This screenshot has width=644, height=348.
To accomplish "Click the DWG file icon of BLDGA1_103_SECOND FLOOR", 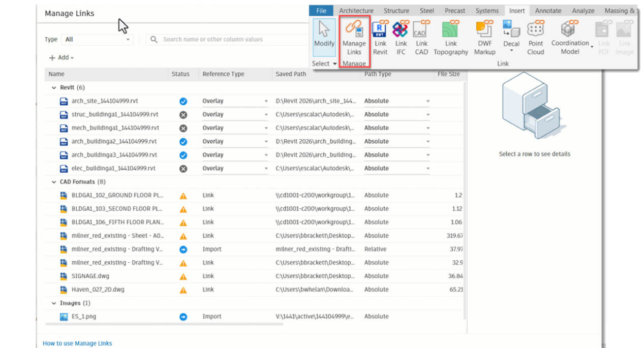I will [x=64, y=209].
